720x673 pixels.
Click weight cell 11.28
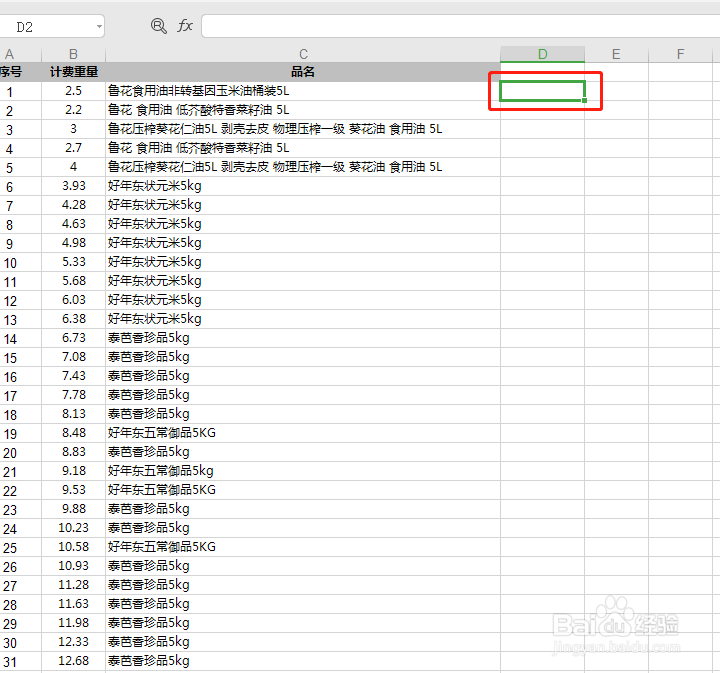(x=73, y=585)
